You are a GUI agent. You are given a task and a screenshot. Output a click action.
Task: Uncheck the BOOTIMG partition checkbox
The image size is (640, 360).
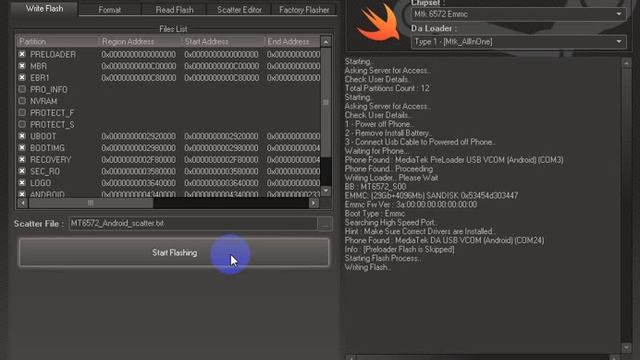pyautogui.click(x=22, y=147)
